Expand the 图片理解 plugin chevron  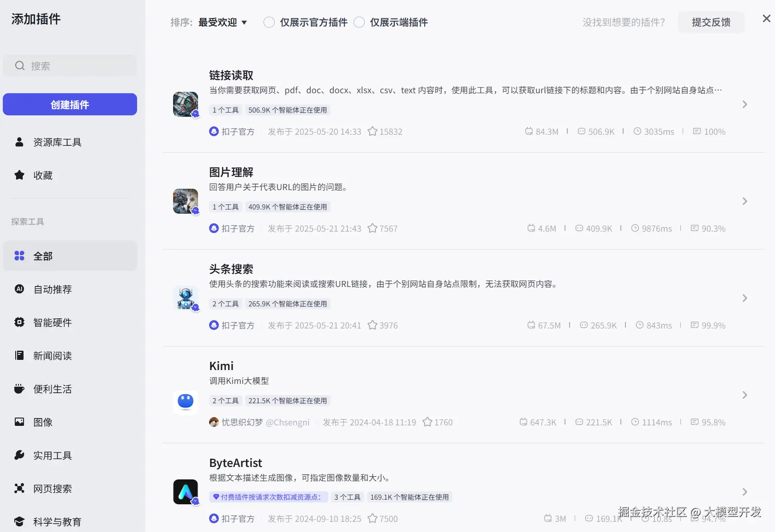[x=745, y=201]
